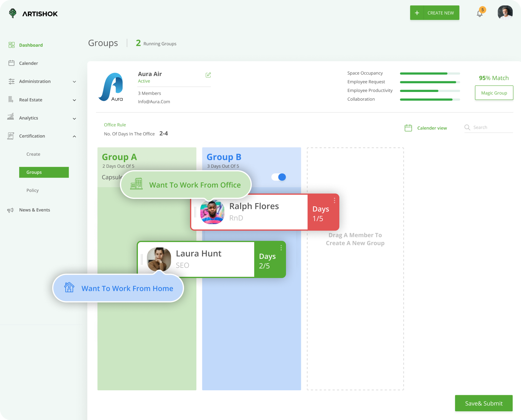Select the Policy submenu item
This screenshot has height=420, width=521.
(32, 191)
